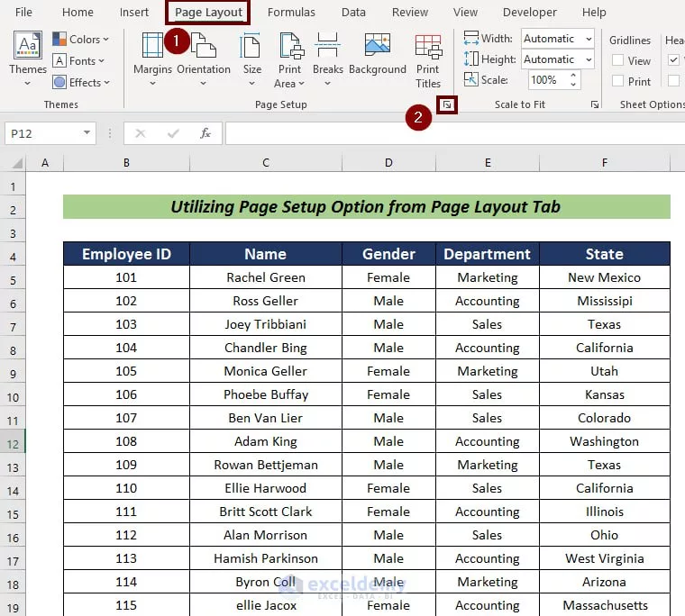The width and height of the screenshot is (685, 616).
Task: Toggle the Headings View checkbox
Action: pyautogui.click(x=674, y=60)
